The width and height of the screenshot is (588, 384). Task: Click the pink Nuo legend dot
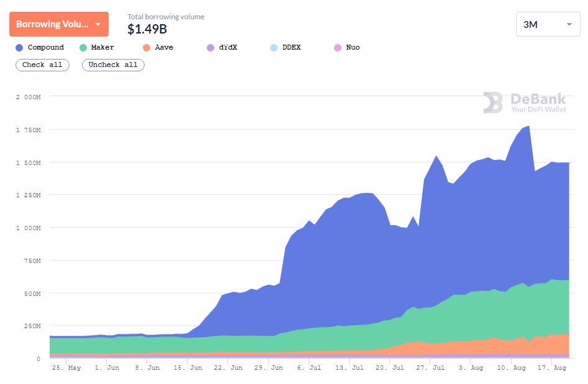(x=338, y=48)
